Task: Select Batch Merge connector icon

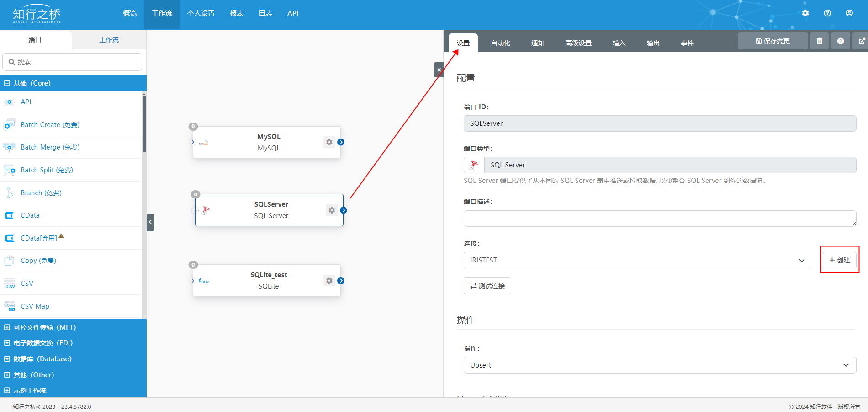Action: [x=9, y=147]
